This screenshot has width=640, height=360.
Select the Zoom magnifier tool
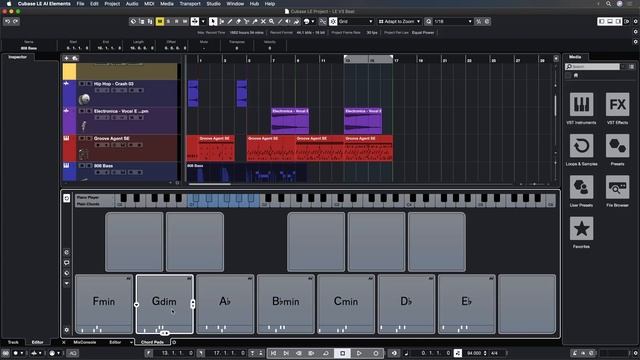pyautogui.click(x=271, y=21)
